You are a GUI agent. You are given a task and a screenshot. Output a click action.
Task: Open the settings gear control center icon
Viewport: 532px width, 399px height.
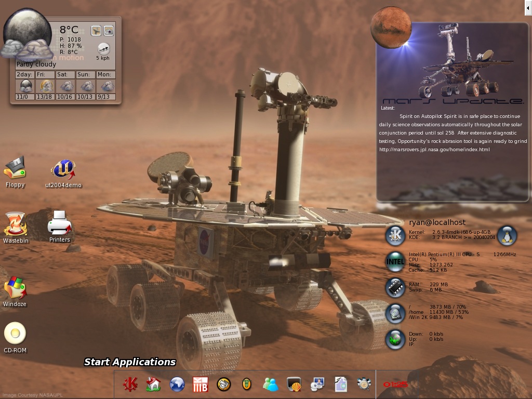click(364, 384)
